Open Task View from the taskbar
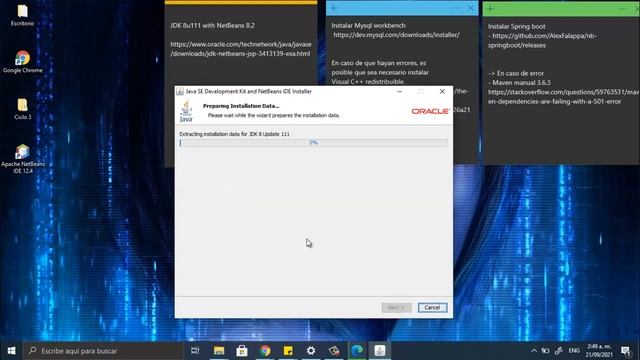 click(195, 351)
